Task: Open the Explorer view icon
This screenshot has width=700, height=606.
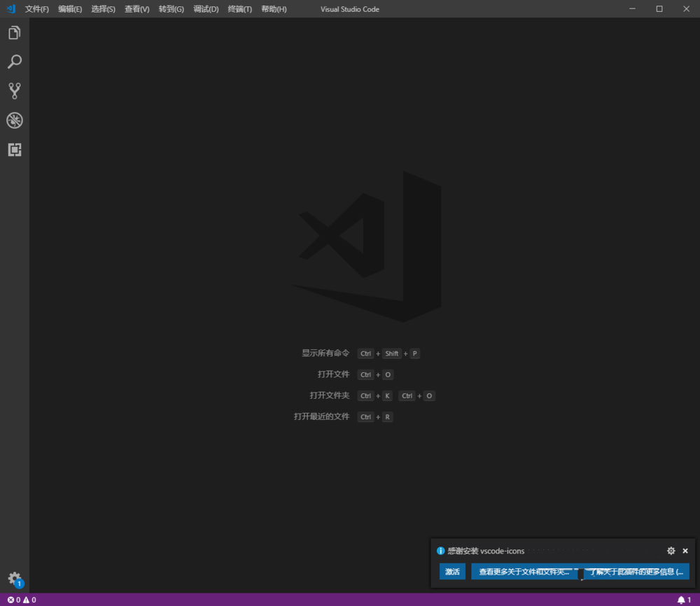Action: (15, 32)
